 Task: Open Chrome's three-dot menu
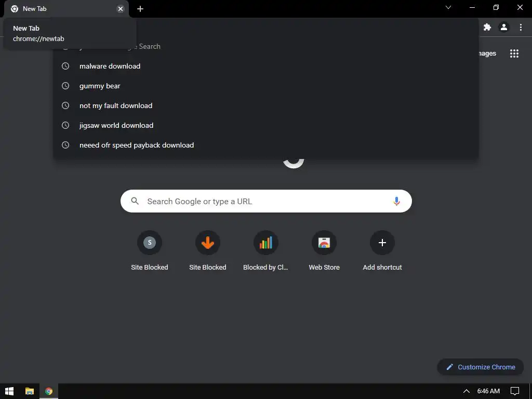tap(521, 27)
